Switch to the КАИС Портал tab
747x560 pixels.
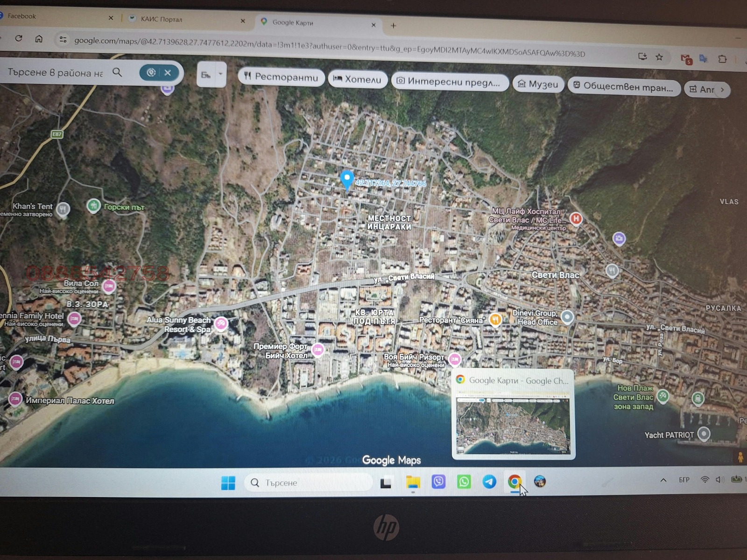click(187, 20)
